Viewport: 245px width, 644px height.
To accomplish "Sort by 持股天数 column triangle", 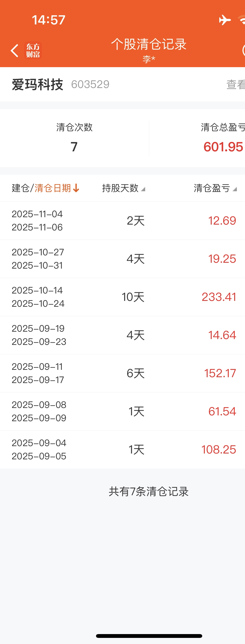I will coord(143,189).
